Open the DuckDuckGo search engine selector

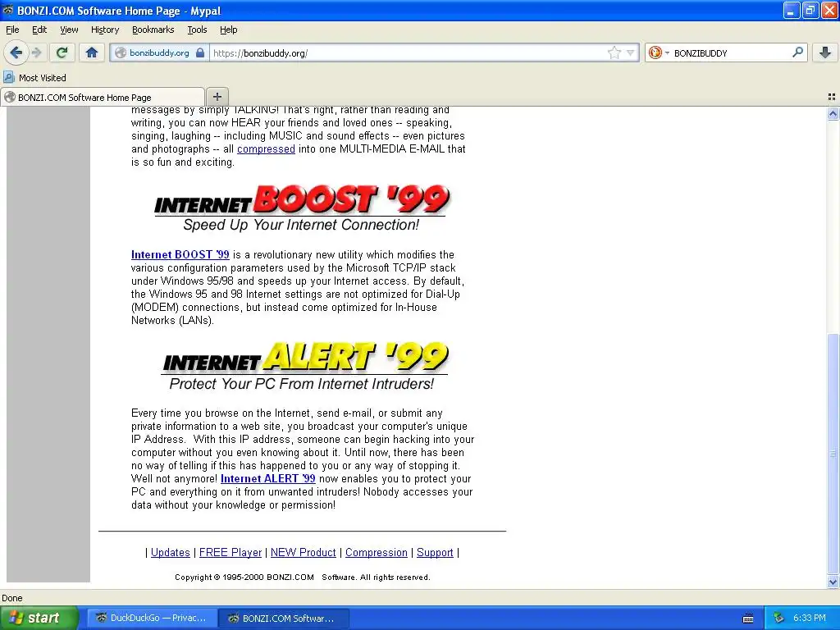coord(659,52)
